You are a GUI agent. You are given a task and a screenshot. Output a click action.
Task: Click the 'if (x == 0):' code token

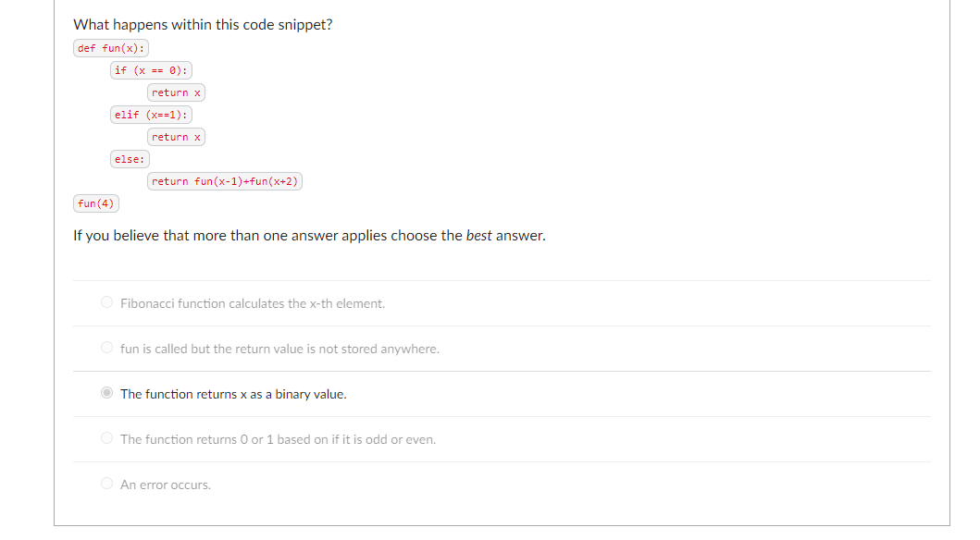[151, 69]
